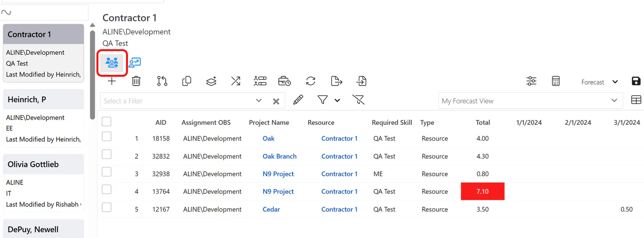This screenshot has height=238, width=644.
Task: Toggle the select-all header checkbox
Action: (107, 122)
